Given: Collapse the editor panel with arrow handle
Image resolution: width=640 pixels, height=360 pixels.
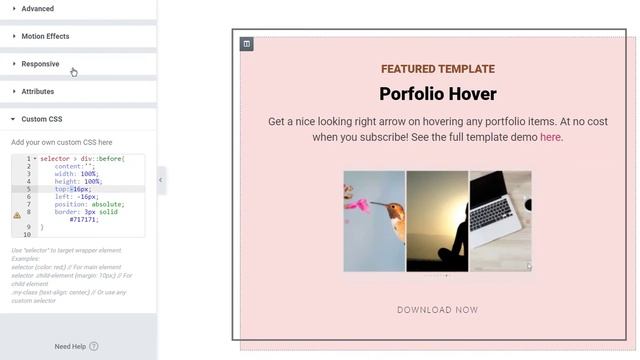Looking at the screenshot, I should (161, 180).
